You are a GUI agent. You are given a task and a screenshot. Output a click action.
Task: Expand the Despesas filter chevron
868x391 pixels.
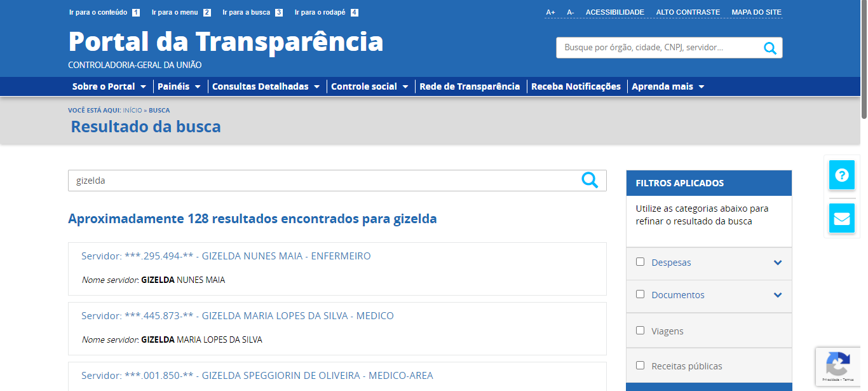click(x=778, y=263)
